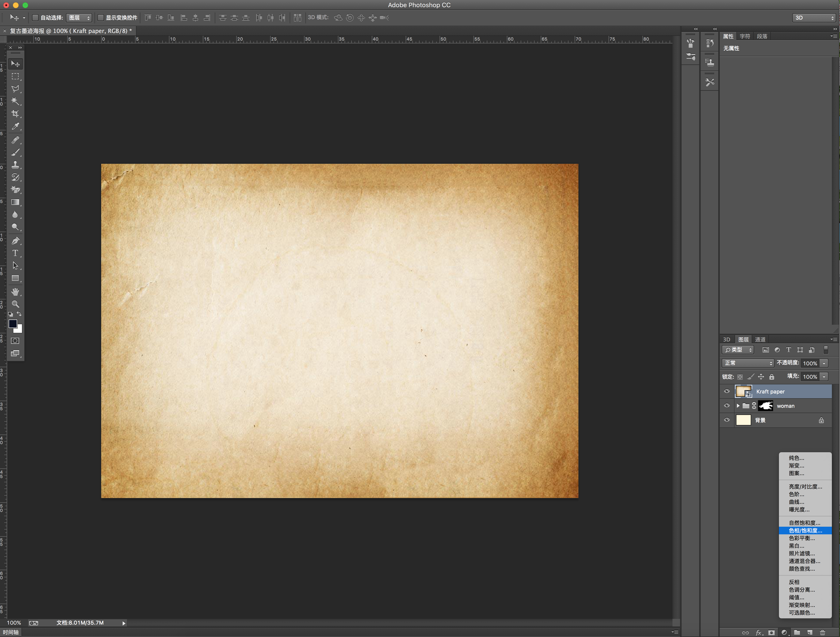The image size is (840, 637).
Task: Expand the woman layer group
Action: [x=738, y=406]
